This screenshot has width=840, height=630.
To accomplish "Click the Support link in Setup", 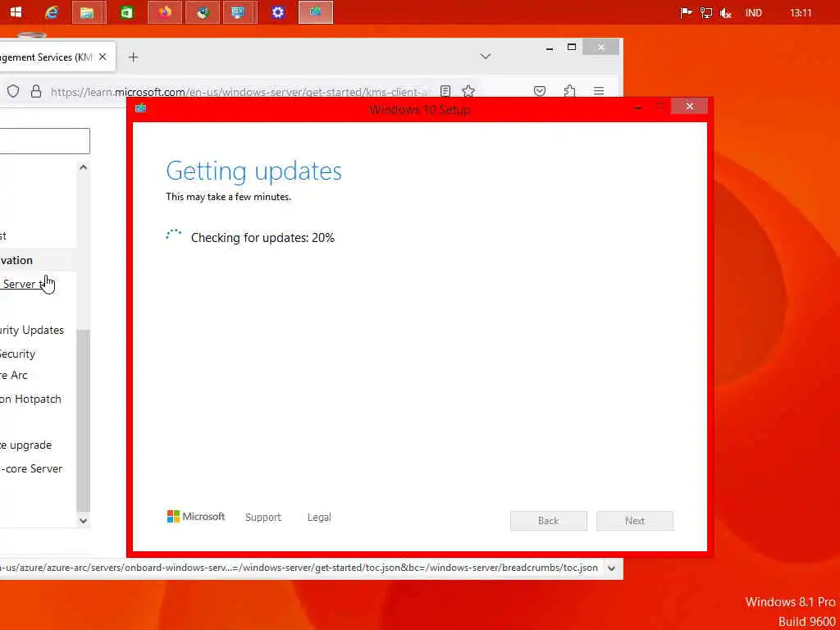I will point(263,517).
